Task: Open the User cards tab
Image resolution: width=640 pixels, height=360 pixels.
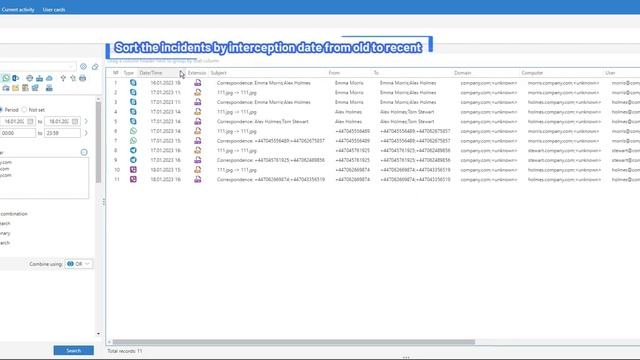Action: 54,9
